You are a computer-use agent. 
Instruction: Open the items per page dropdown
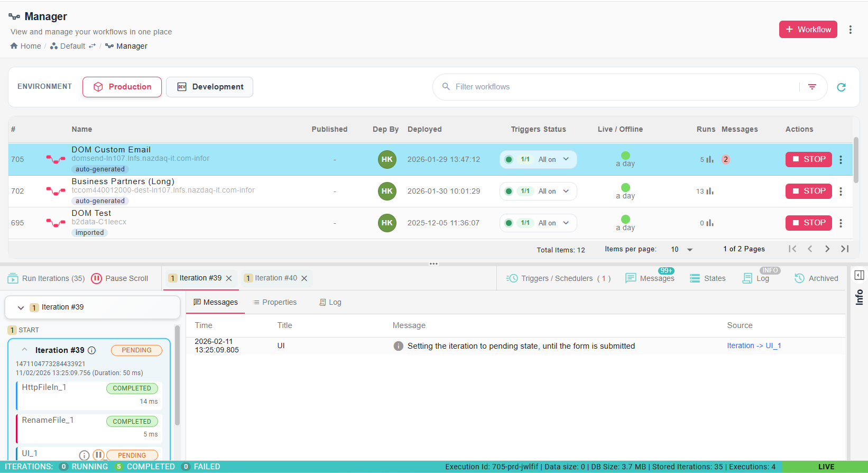(x=682, y=249)
